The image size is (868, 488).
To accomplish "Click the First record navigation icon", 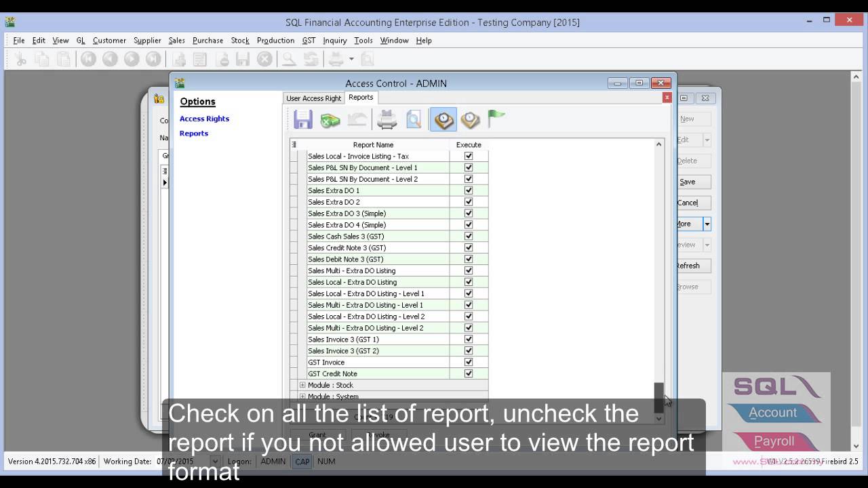I will (88, 59).
